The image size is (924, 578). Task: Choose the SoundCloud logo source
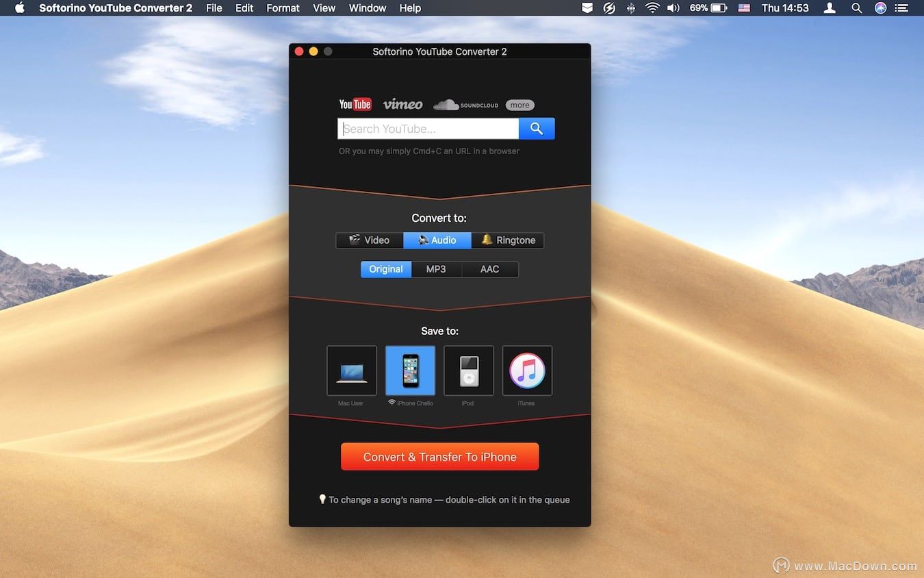466,105
